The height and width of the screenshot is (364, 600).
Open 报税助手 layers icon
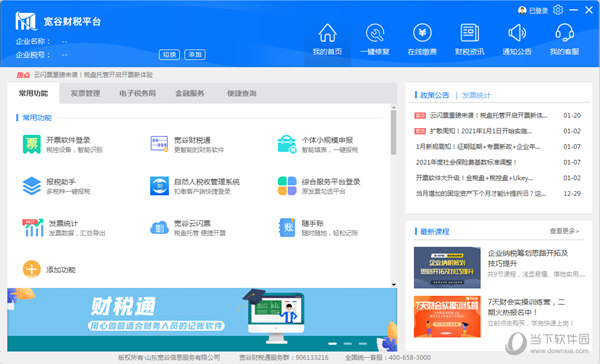[32, 186]
